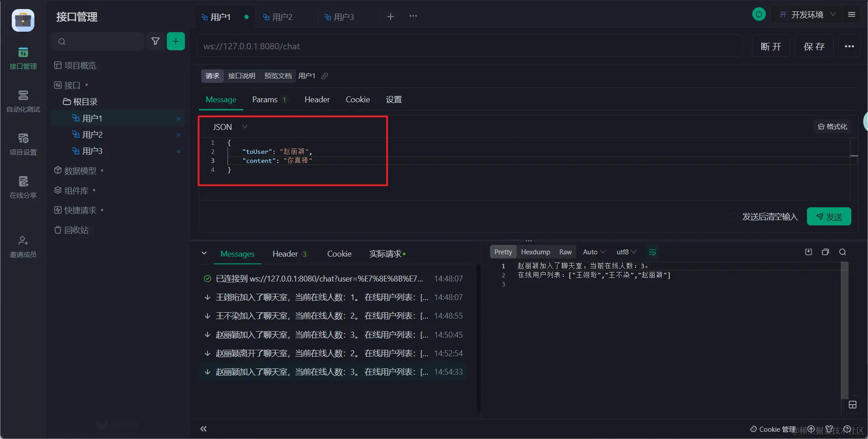Viewport: 868px width, 439px height.
Task: Click the green sync status icon
Action: [759, 14]
